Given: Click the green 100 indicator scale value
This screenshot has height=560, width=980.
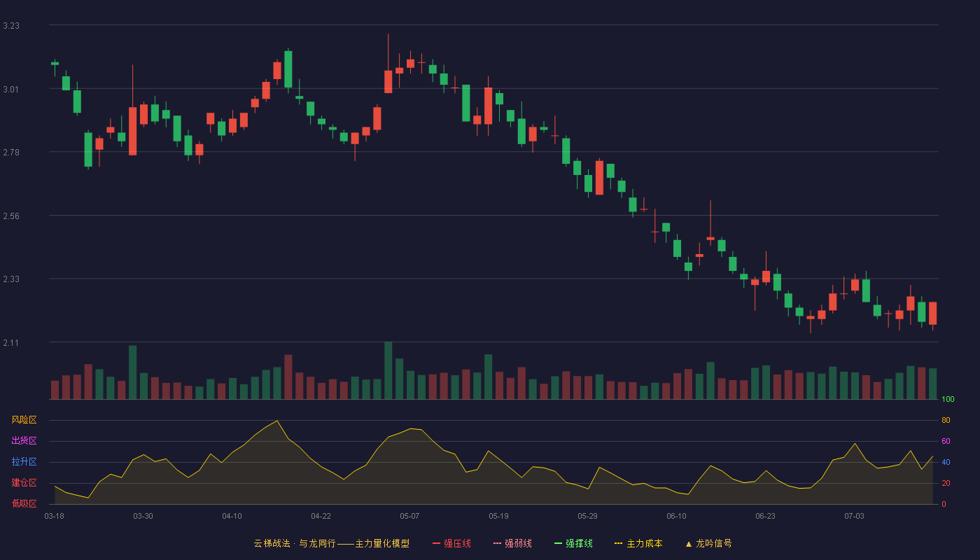Looking at the screenshot, I should pos(948,400).
